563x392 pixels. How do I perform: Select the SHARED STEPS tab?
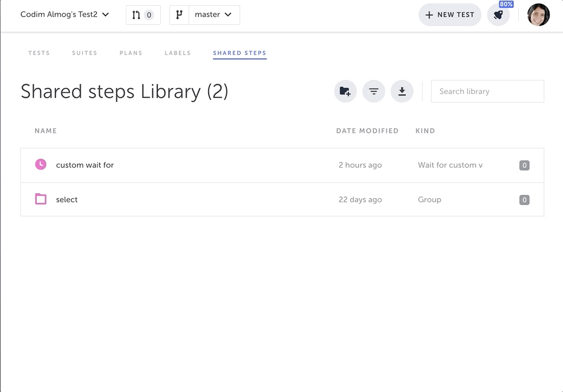click(x=240, y=53)
